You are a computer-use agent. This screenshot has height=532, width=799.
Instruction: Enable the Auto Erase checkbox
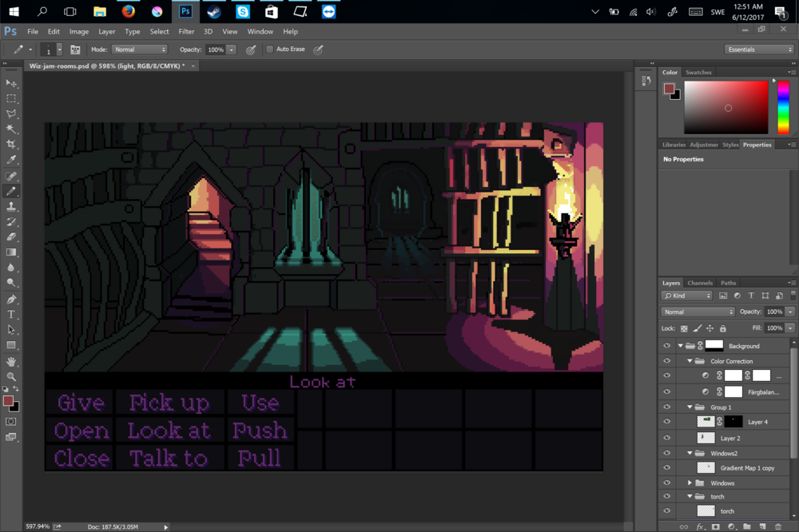270,50
